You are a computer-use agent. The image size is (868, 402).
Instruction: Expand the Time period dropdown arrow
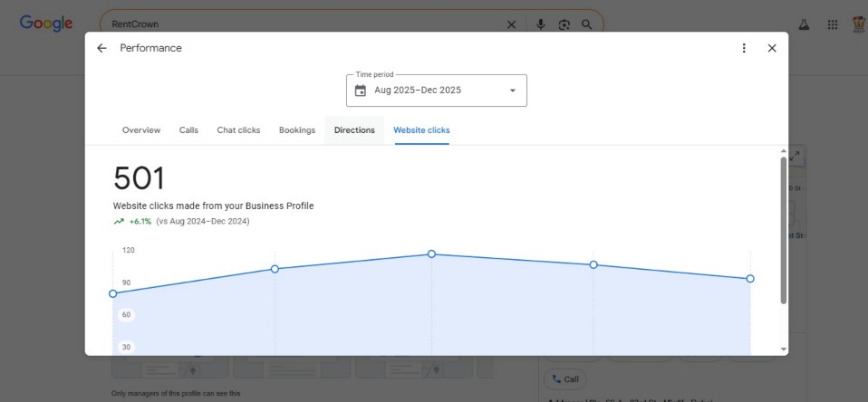pyautogui.click(x=512, y=91)
